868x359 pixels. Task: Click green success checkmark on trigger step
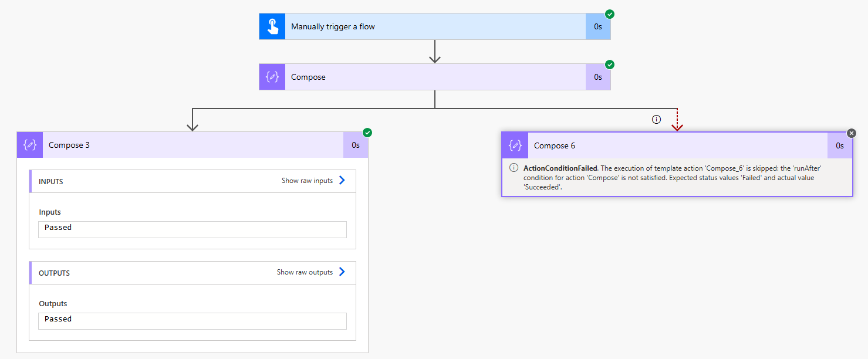(x=610, y=14)
